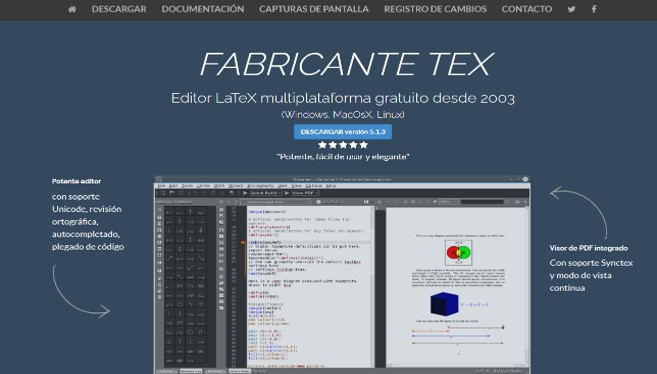Open the DOCUMENTACIÓN menu item
Screen dimensions: 657x374
(203, 9)
